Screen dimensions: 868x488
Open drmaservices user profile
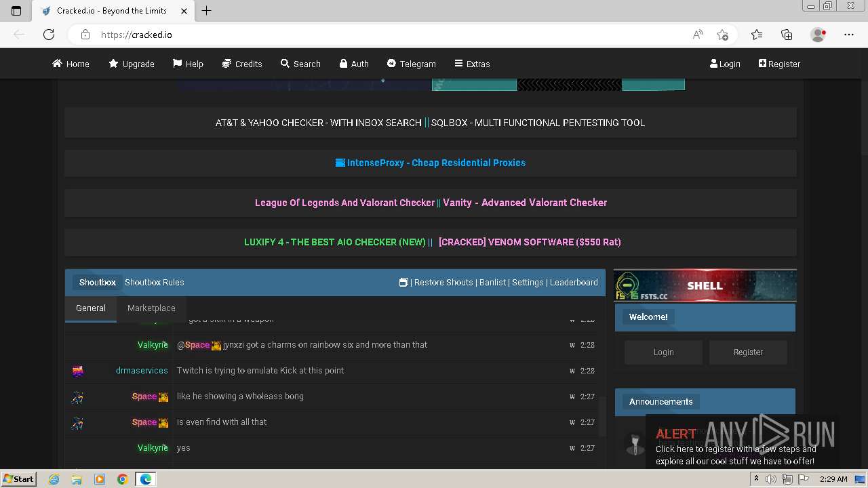tap(142, 371)
